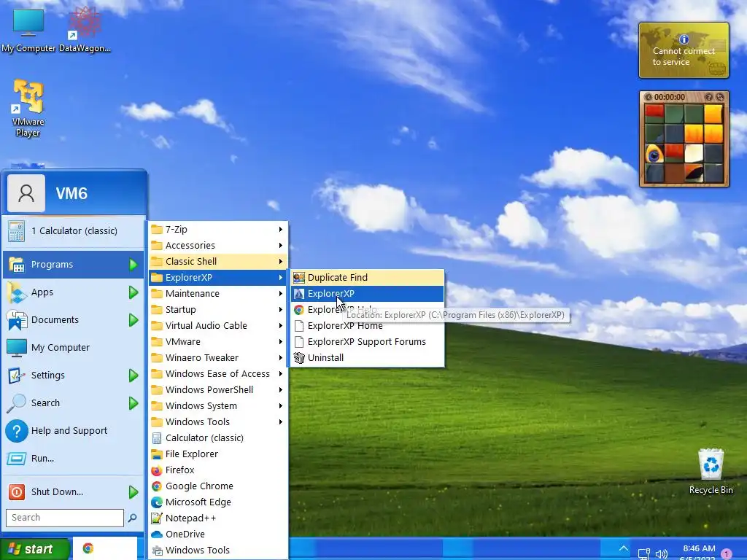Launch Google Chrome from Programs list
747x560 pixels.
click(219, 486)
